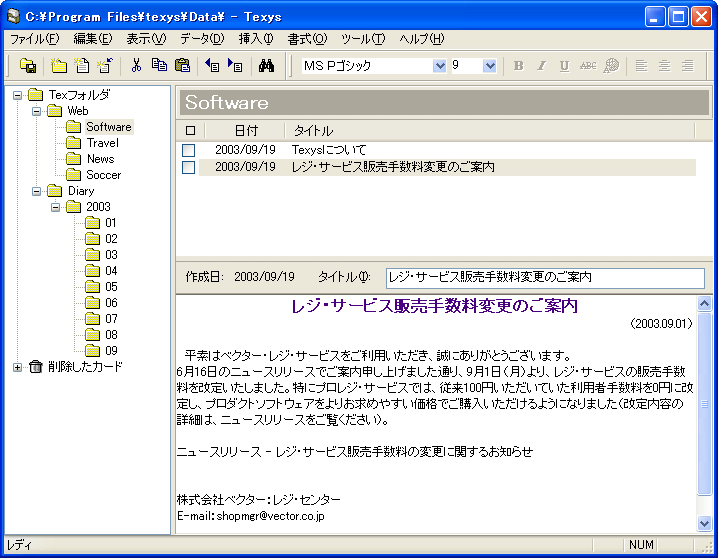Open search with the binoculars icon
The height and width of the screenshot is (558, 718).
266,65
